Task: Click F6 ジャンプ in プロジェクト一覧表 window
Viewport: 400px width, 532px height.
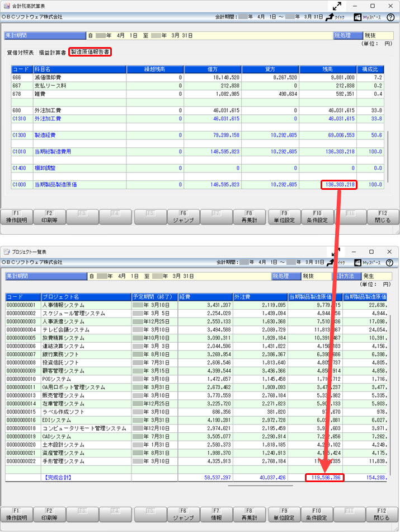Action: pos(183,514)
